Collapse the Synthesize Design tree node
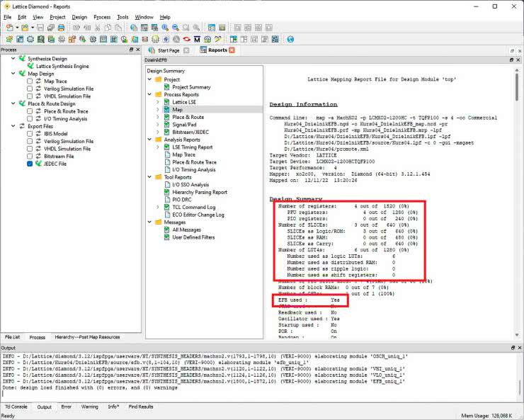524x420 pixels. coord(13,59)
